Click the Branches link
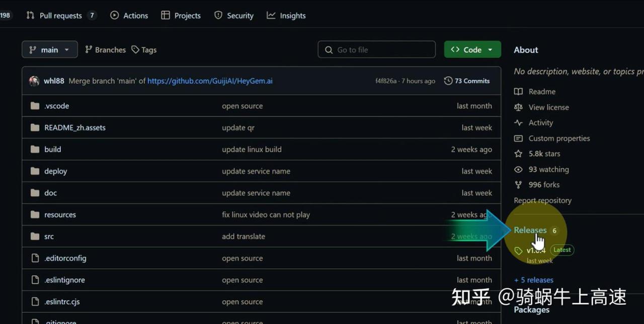This screenshot has height=324, width=644. point(105,50)
